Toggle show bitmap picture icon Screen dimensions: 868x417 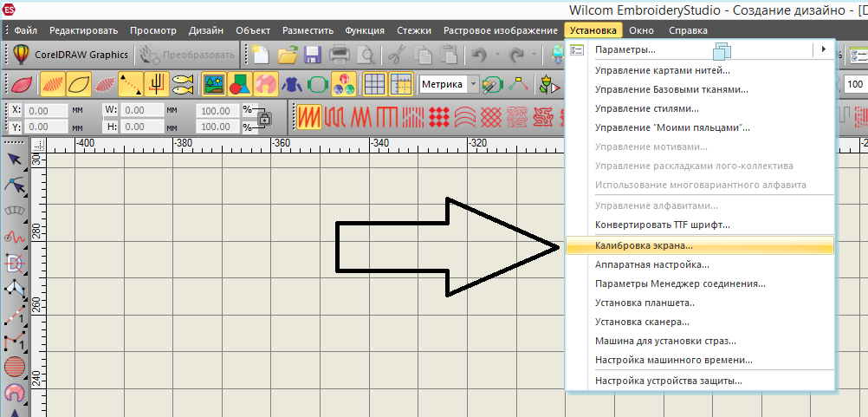pos(214,84)
